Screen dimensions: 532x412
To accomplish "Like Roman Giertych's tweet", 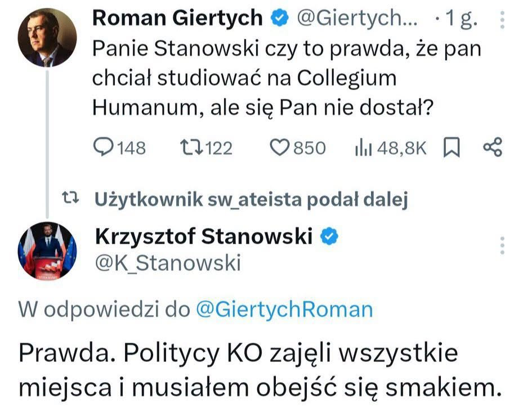I will pyautogui.click(x=298, y=148).
